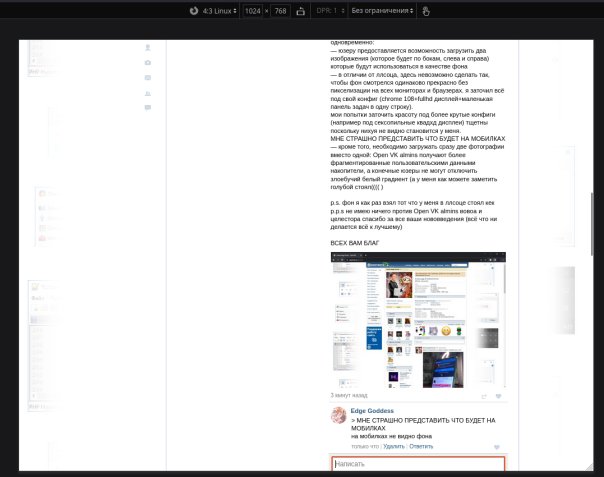Open the attached screenshot image in the post
Viewport: 604px width, 477px height.
pos(418,320)
